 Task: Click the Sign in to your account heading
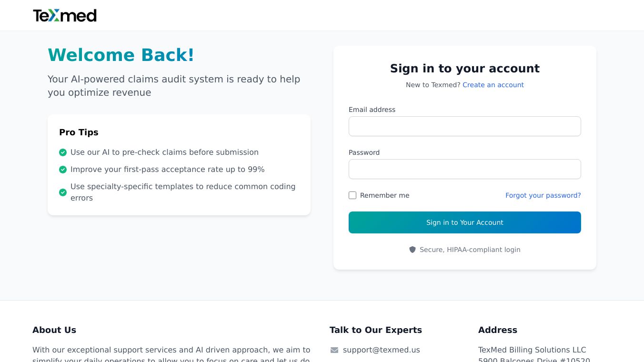pyautogui.click(x=464, y=69)
